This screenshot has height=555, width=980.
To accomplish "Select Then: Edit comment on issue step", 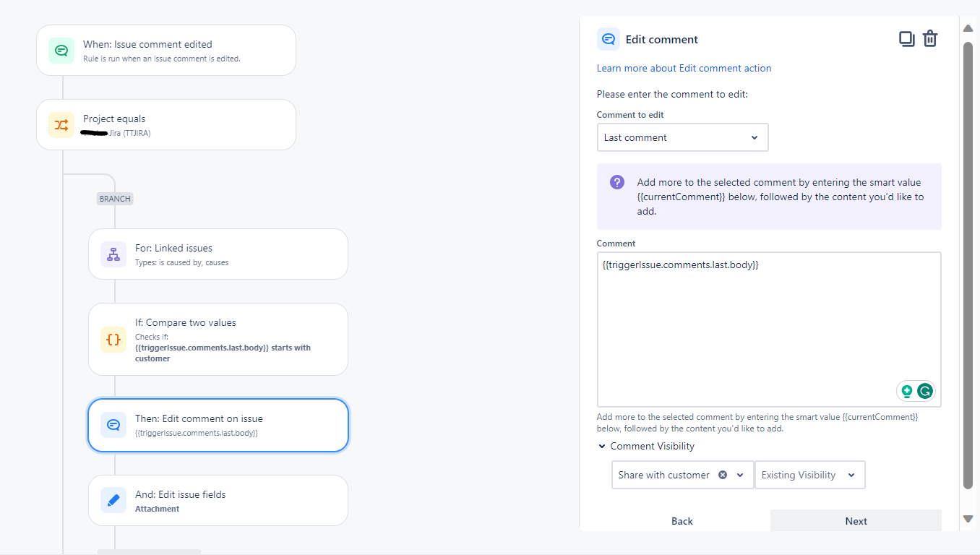I will coord(218,425).
